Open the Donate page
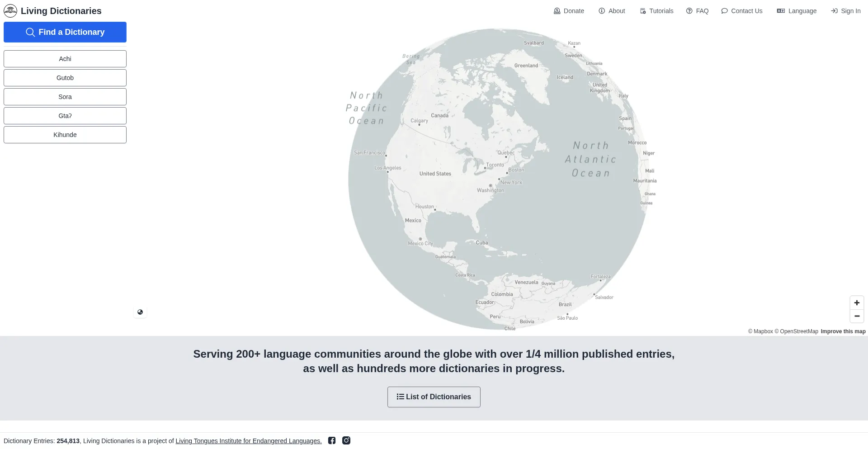 pos(569,11)
